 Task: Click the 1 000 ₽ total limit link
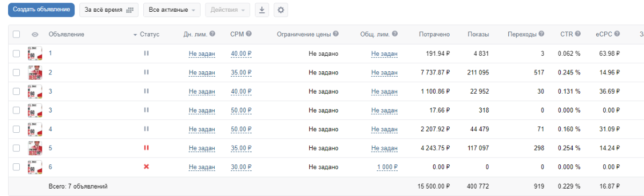pos(387,167)
